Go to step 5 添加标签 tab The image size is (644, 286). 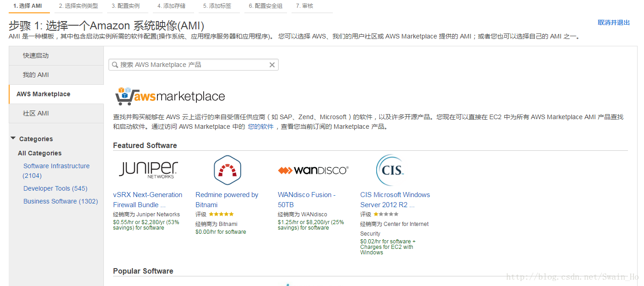coord(217,6)
